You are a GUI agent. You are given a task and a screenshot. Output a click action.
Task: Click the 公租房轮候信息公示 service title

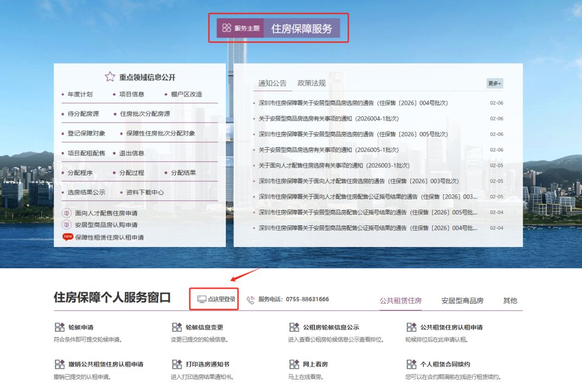pos(331,327)
